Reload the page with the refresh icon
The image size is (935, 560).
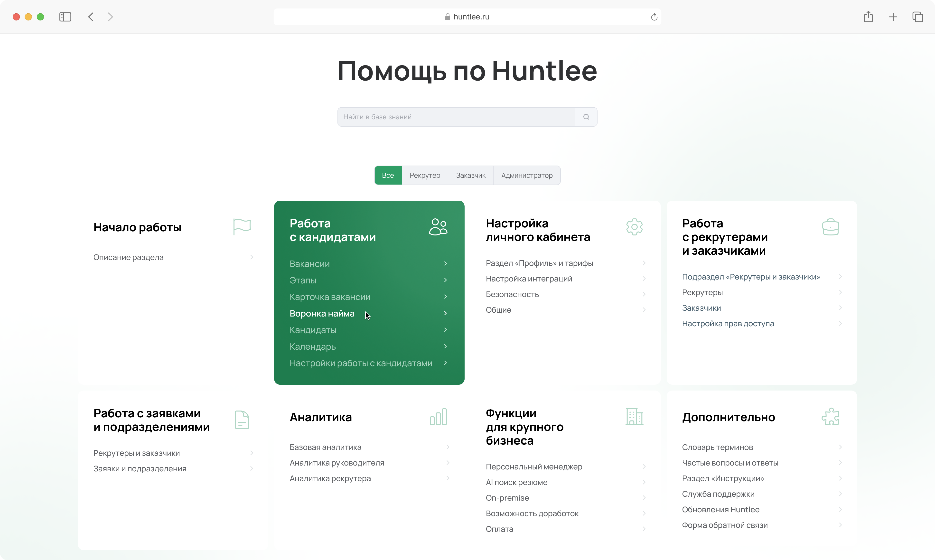pyautogui.click(x=654, y=17)
